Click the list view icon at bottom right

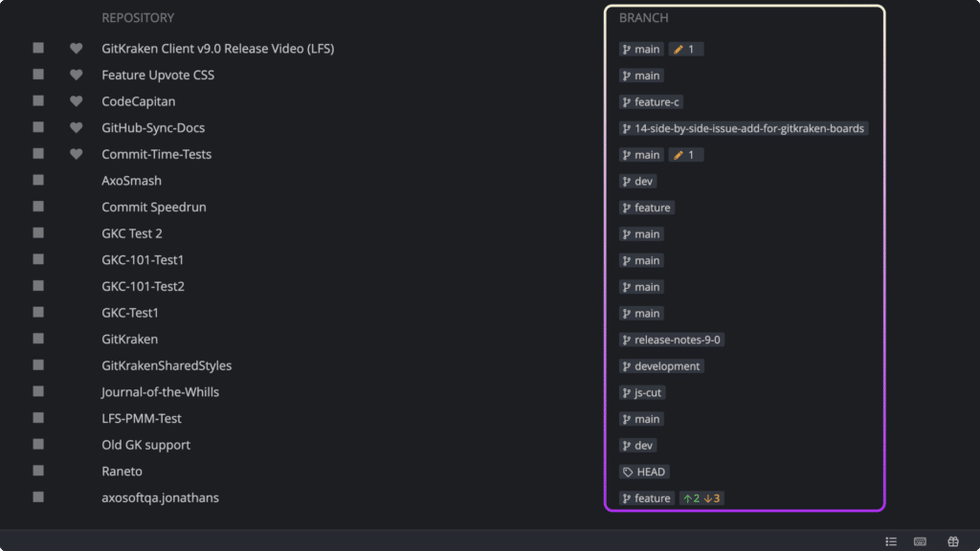(890, 540)
